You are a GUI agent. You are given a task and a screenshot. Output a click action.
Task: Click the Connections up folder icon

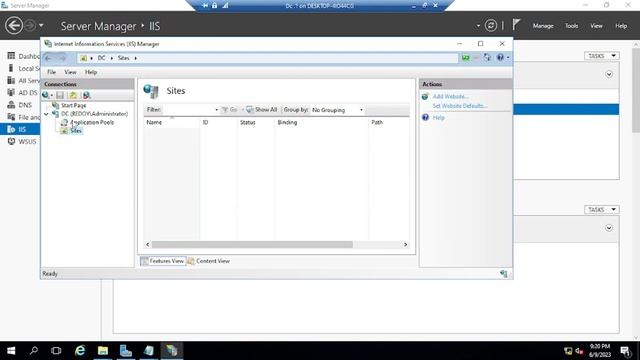click(x=73, y=96)
